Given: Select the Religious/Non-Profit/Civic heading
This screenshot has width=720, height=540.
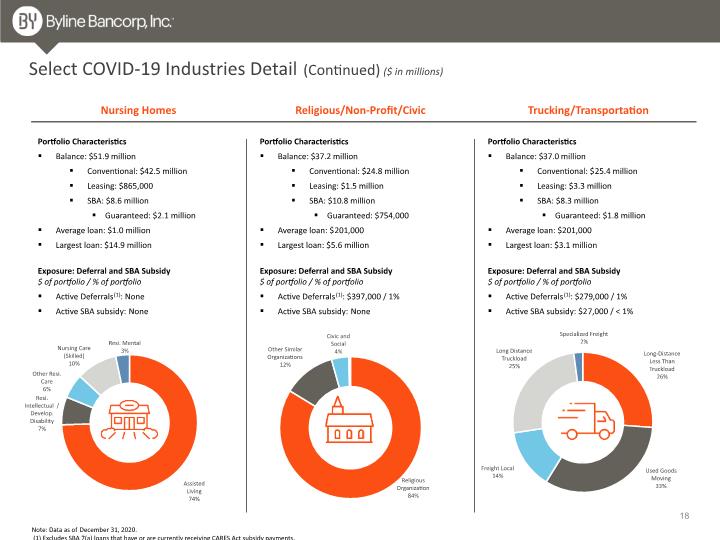Looking at the screenshot, I should [x=360, y=110].
